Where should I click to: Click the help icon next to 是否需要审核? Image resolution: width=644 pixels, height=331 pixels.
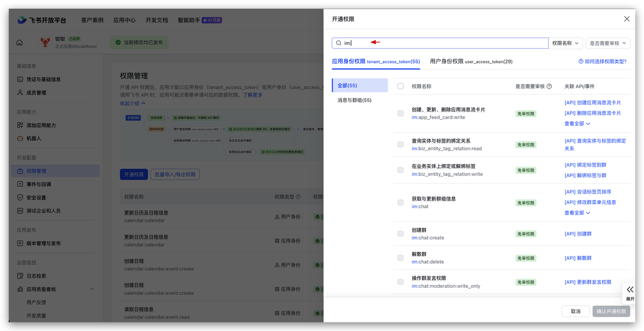pyautogui.click(x=549, y=87)
